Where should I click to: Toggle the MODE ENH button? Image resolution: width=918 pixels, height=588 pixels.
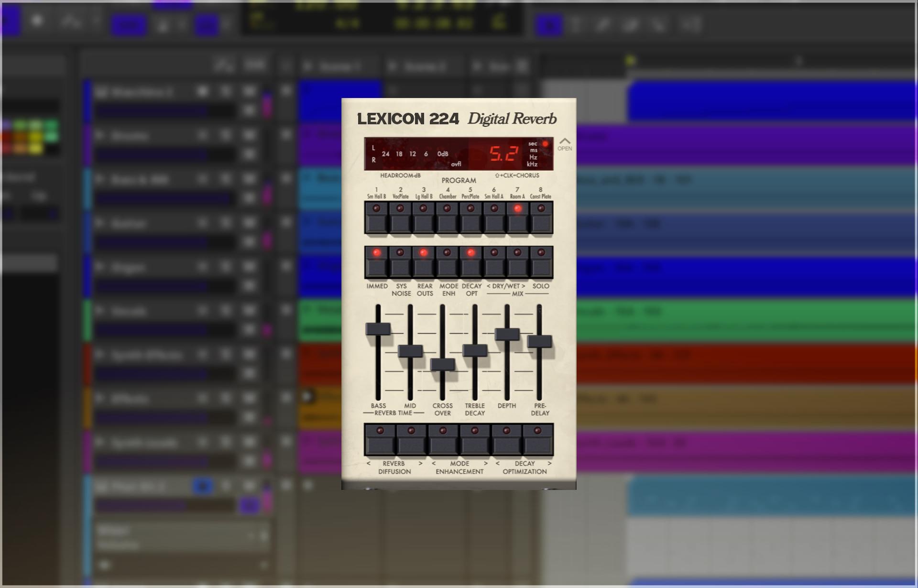tap(447, 262)
